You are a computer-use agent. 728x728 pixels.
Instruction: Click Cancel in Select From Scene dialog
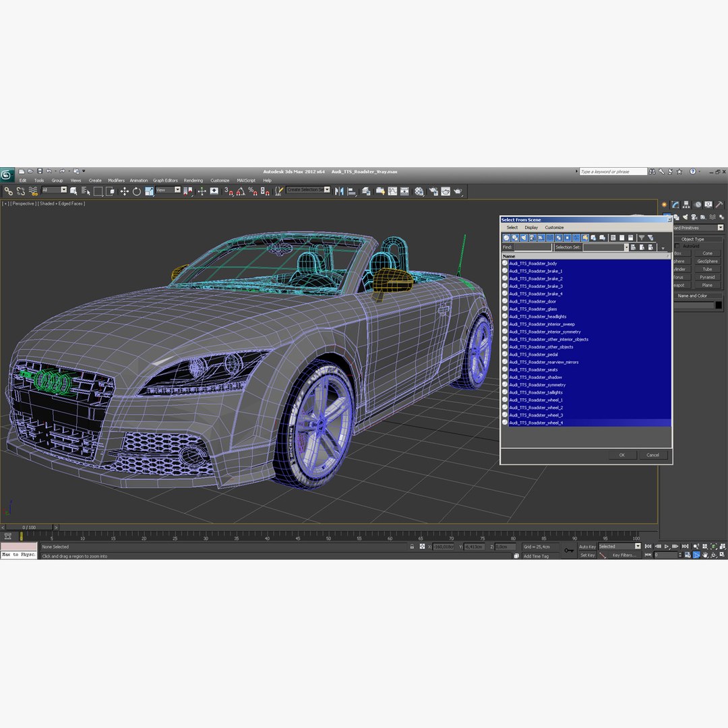(x=653, y=455)
